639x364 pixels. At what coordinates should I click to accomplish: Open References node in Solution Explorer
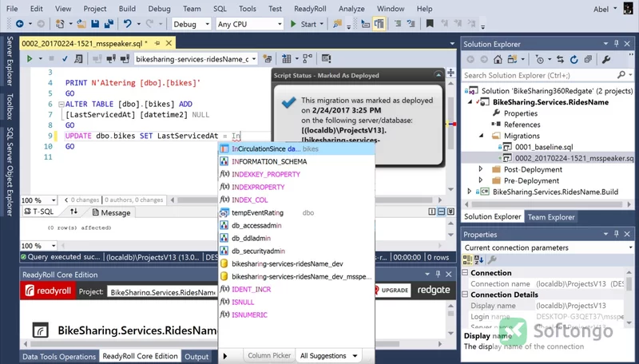tap(522, 125)
